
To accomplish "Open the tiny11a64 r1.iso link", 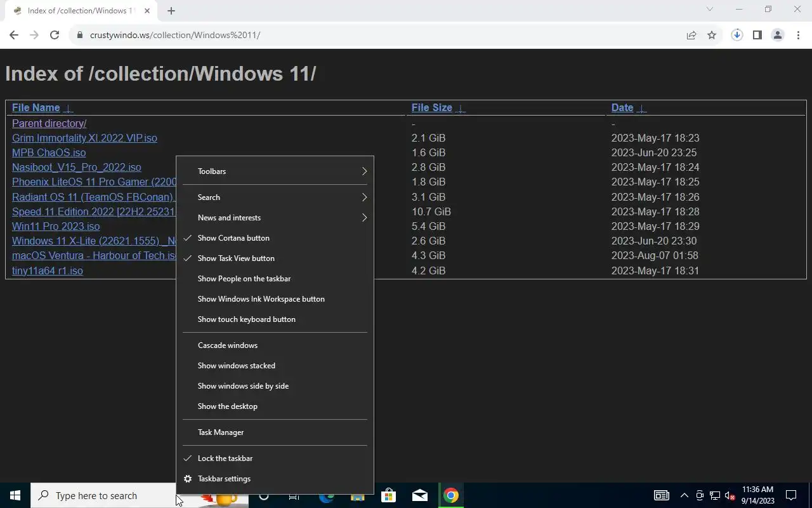I will pos(48,271).
